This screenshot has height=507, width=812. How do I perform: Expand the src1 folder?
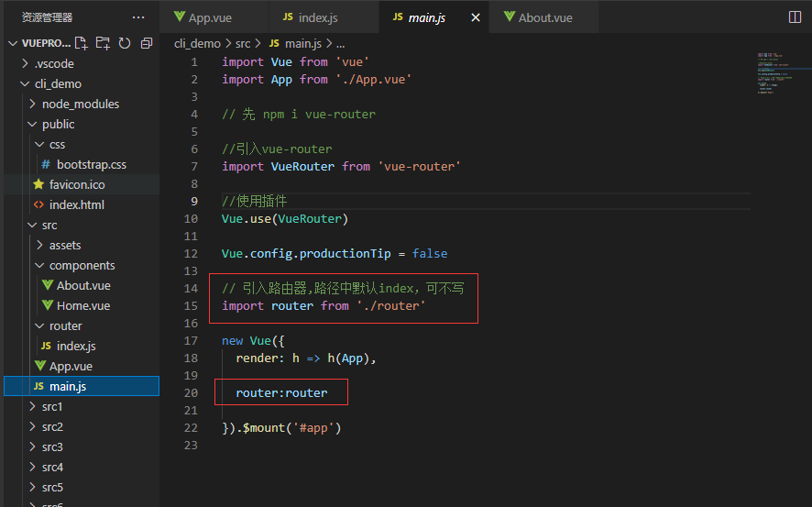coord(33,406)
